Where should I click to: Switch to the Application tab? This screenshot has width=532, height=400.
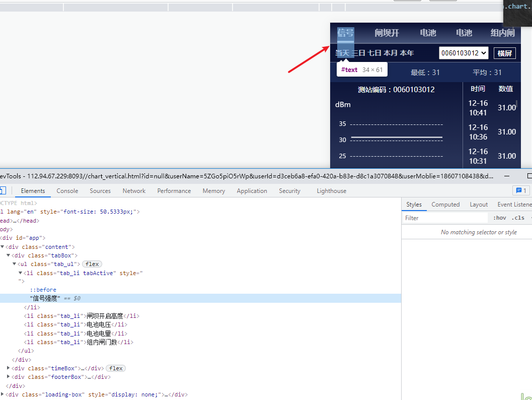[252, 191]
